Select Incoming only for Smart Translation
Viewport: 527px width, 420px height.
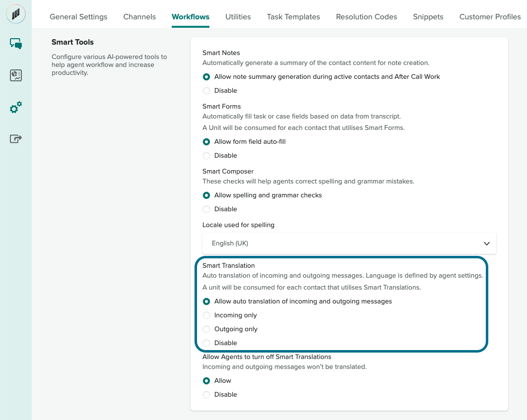pos(206,315)
